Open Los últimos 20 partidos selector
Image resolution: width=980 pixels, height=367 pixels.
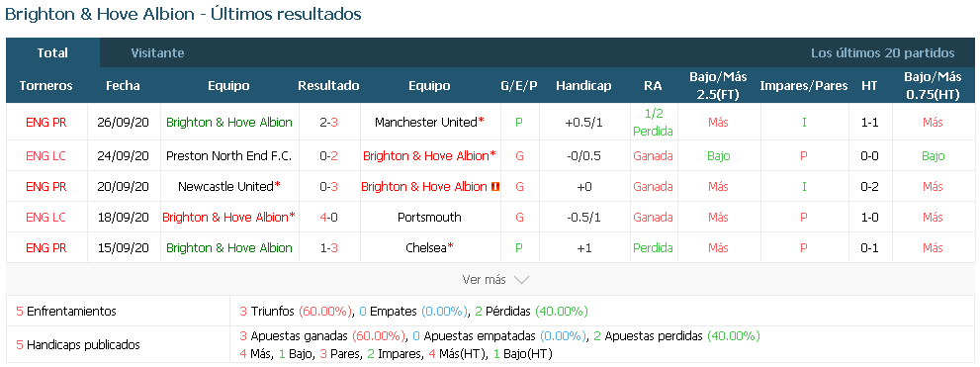(882, 53)
